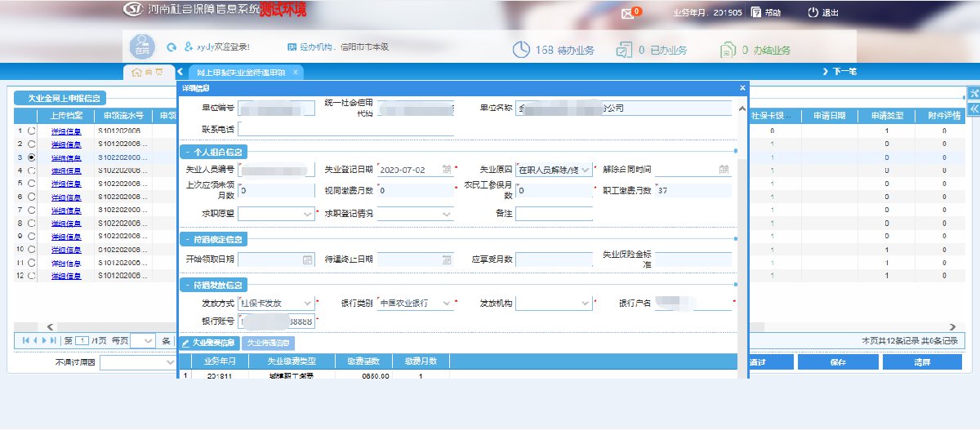Viewport: 980px width, 430px height.
Task: Switch to the 失业待遇信息 tab
Action: point(268,343)
